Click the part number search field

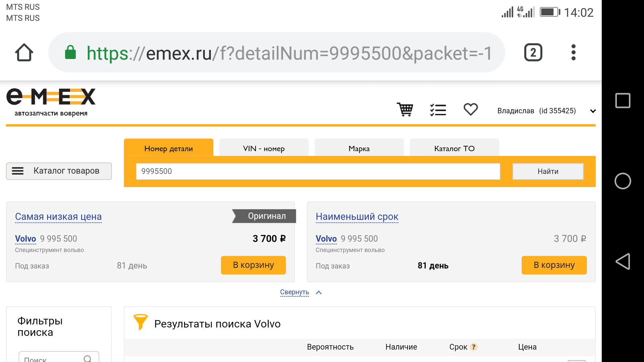(x=318, y=171)
